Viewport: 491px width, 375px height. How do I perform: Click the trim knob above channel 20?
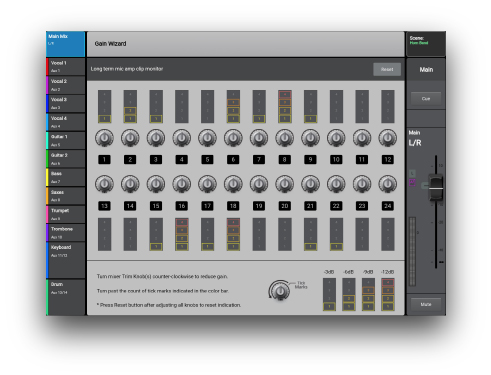[x=285, y=184]
